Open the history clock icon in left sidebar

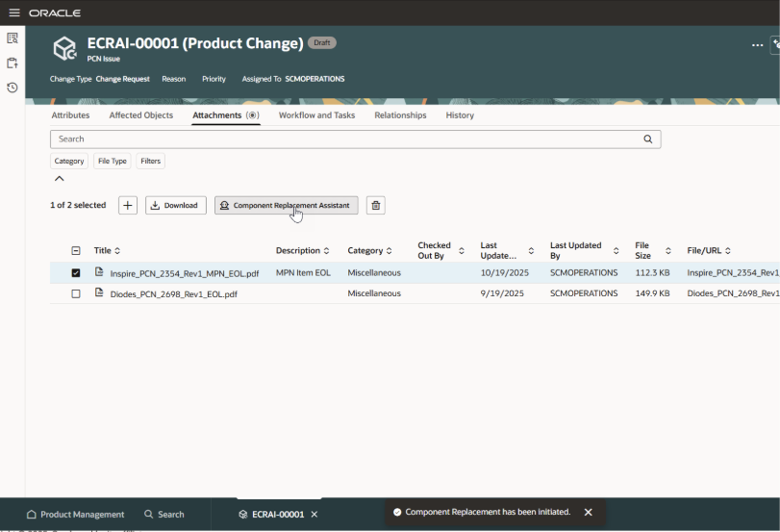click(x=13, y=88)
